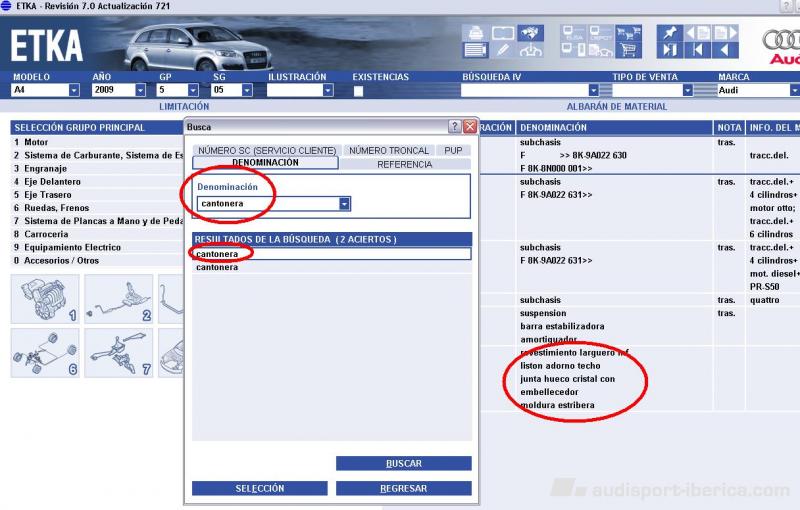Click the BUSCAR button
This screenshot has width=800, height=510.
(x=404, y=464)
